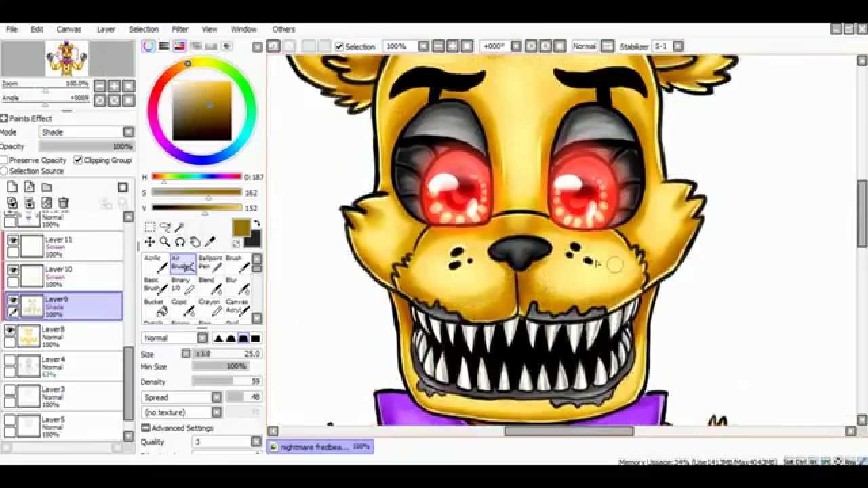This screenshot has height=488, width=868.
Task: Open the Filter menu
Action: coord(180,29)
